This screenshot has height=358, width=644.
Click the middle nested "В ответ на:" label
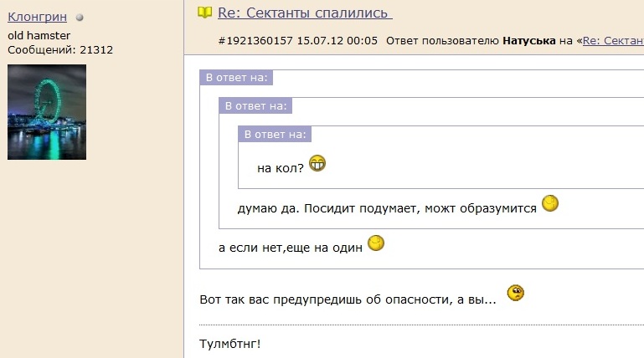[255, 105]
